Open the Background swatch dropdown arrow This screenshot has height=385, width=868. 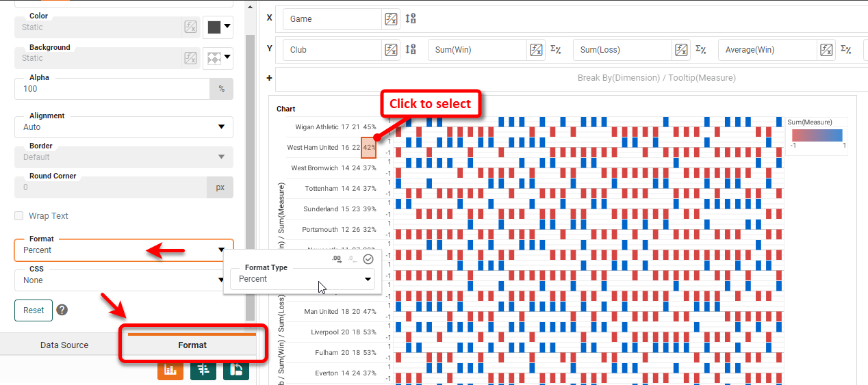click(227, 57)
